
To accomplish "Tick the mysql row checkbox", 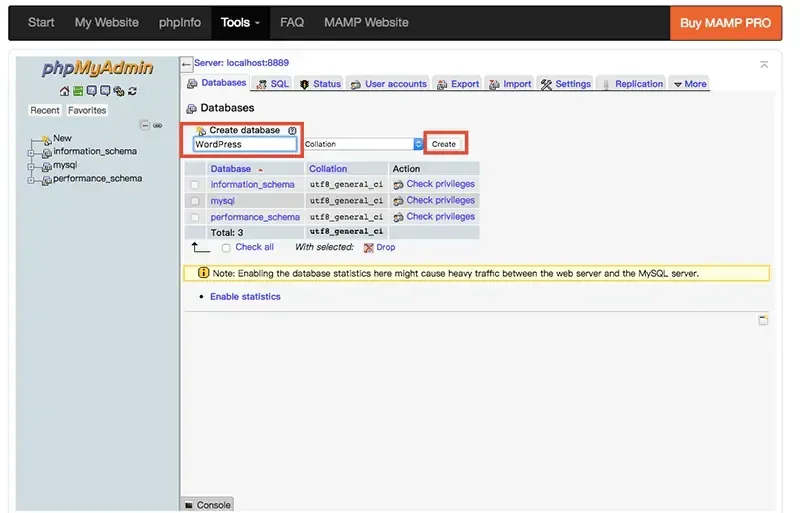I will coord(195,201).
